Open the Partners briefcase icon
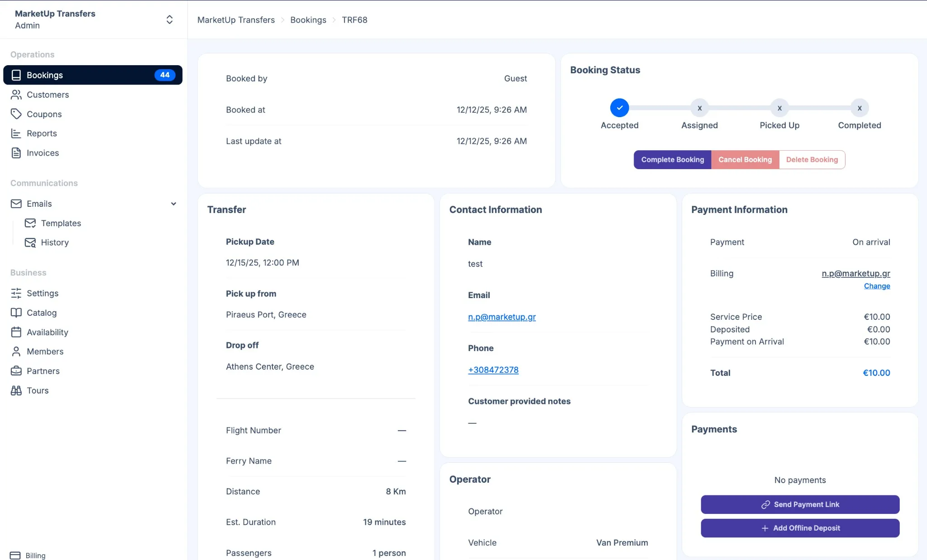 coord(16,371)
